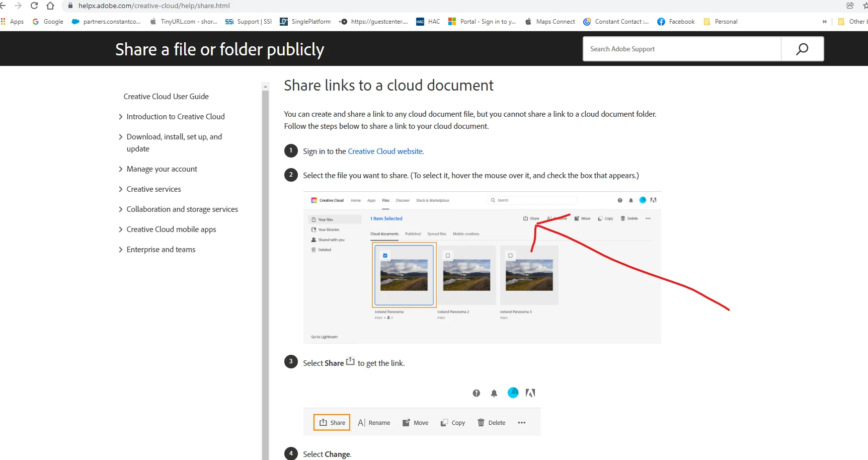
Task: Open the TinyURL.com bookmark
Action: coord(184,22)
